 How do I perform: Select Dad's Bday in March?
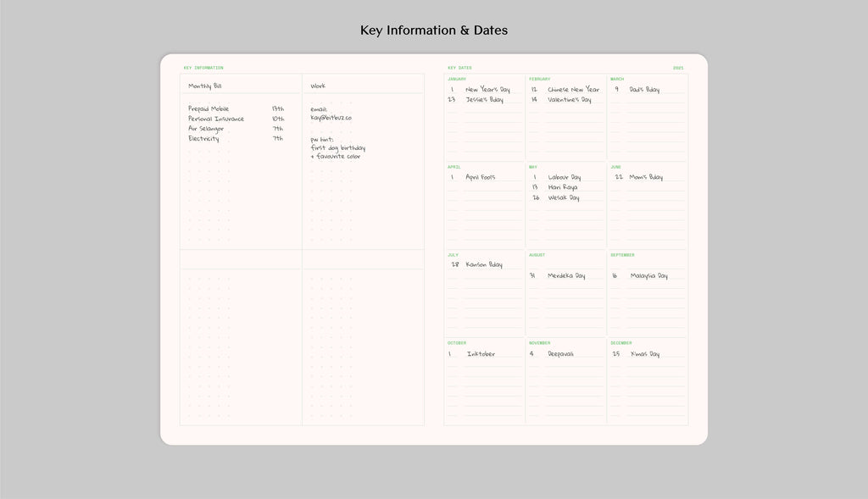tap(644, 90)
